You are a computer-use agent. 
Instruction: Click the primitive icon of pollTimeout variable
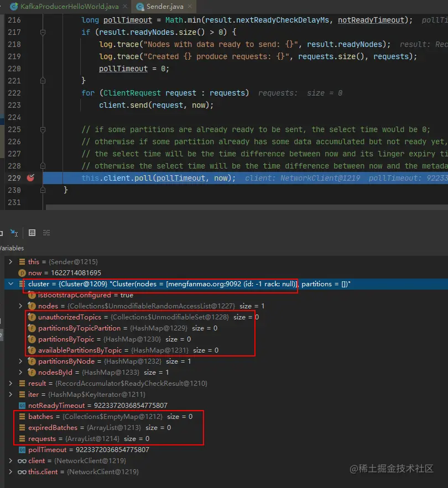22,450
